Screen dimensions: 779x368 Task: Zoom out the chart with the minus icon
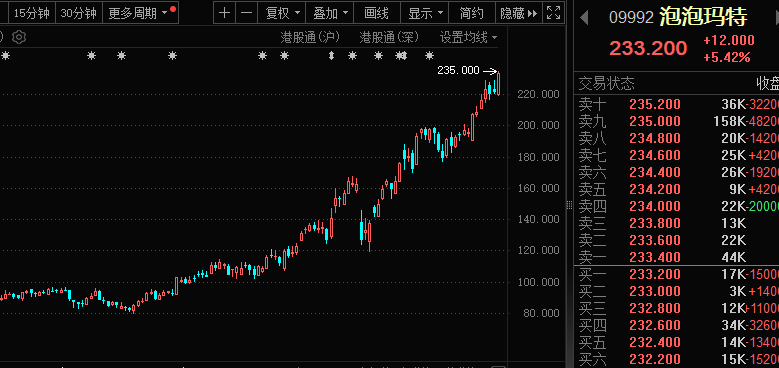pyautogui.click(x=247, y=13)
